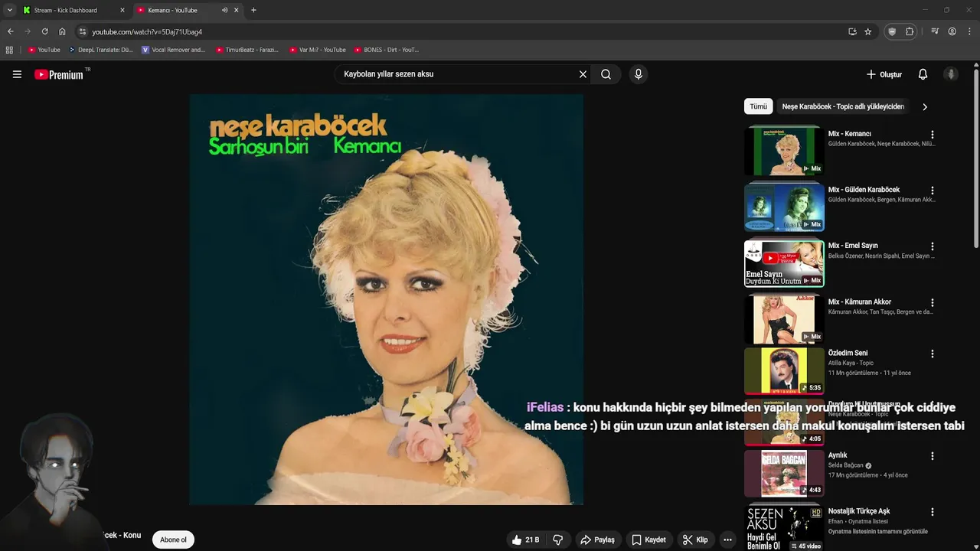Open Var Mı? - YouTube bookmark
This screenshot has width=980, height=551.
point(318,50)
